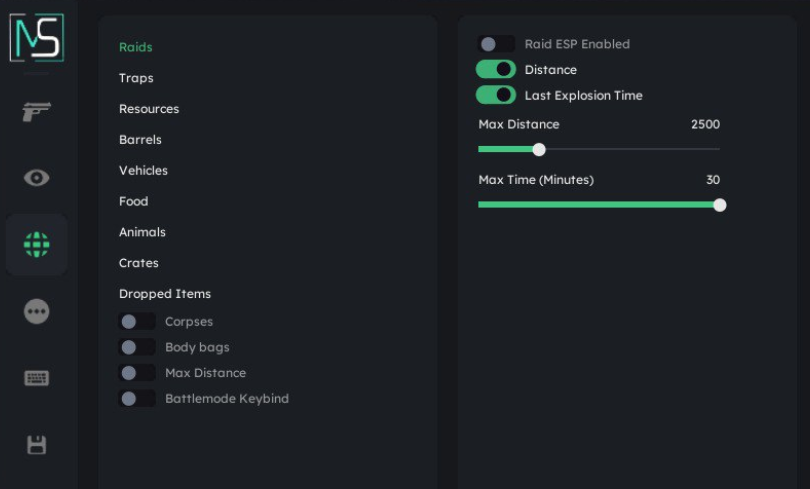Screen dimensions: 810x489
Task: Enable the Body bags switch
Action: point(137,348)
